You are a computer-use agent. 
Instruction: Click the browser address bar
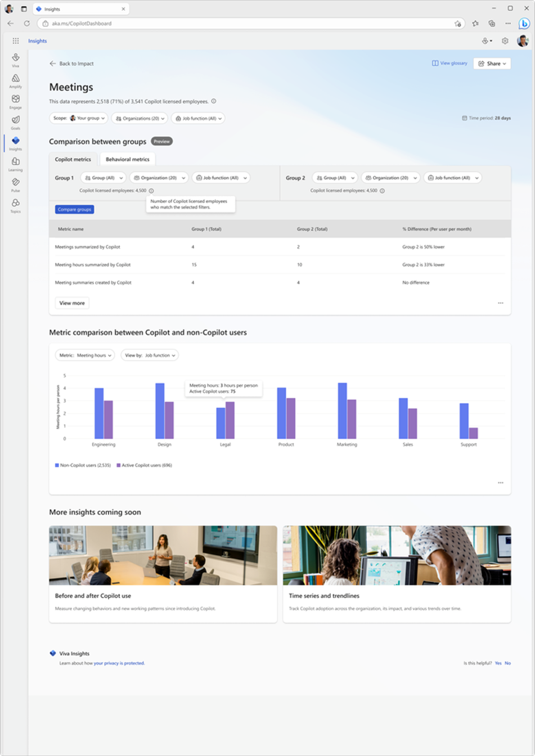click(250, 24)
